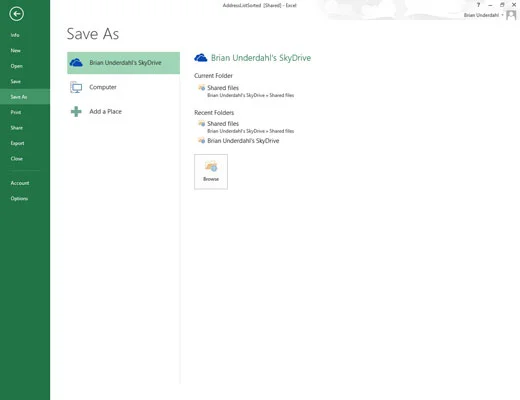Click the Help question mark icon

pos(478,5)
